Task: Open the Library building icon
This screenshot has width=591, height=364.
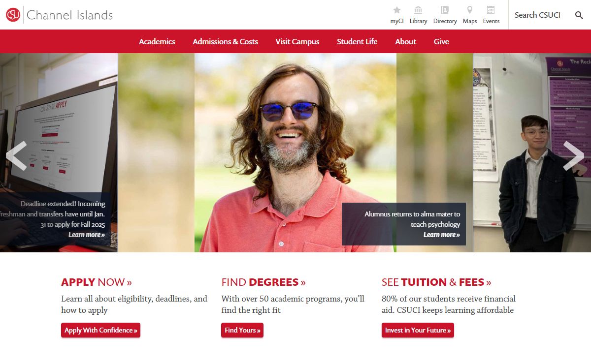Action: click(x=418, y=10)
